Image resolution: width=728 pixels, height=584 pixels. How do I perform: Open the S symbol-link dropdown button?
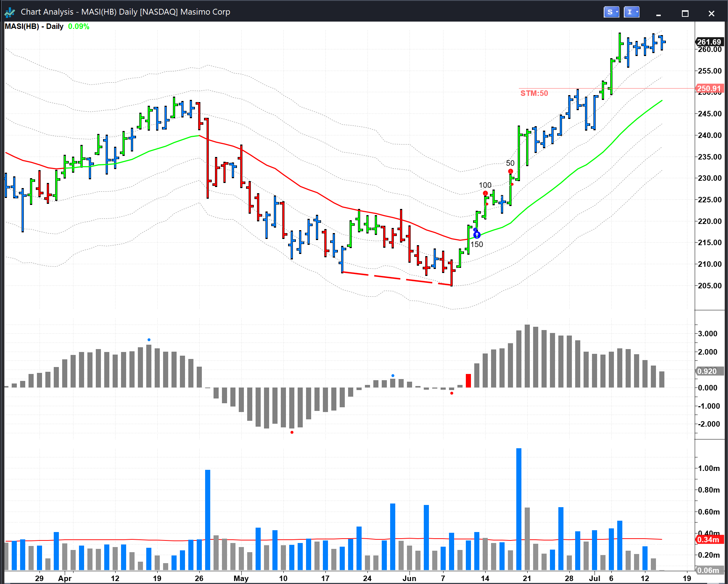(611, 12)
